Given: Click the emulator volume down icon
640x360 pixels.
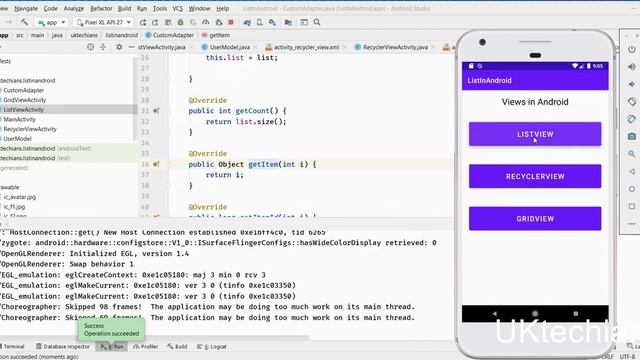Looking at the screenshot, I should pos(631,84).
